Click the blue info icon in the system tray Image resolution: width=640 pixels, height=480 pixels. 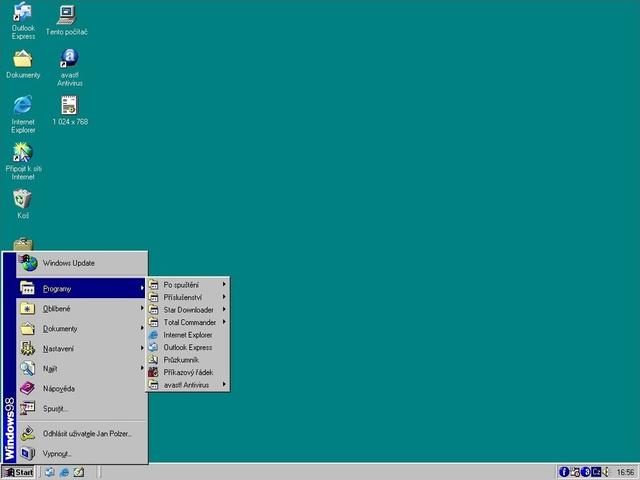[564, 472]
